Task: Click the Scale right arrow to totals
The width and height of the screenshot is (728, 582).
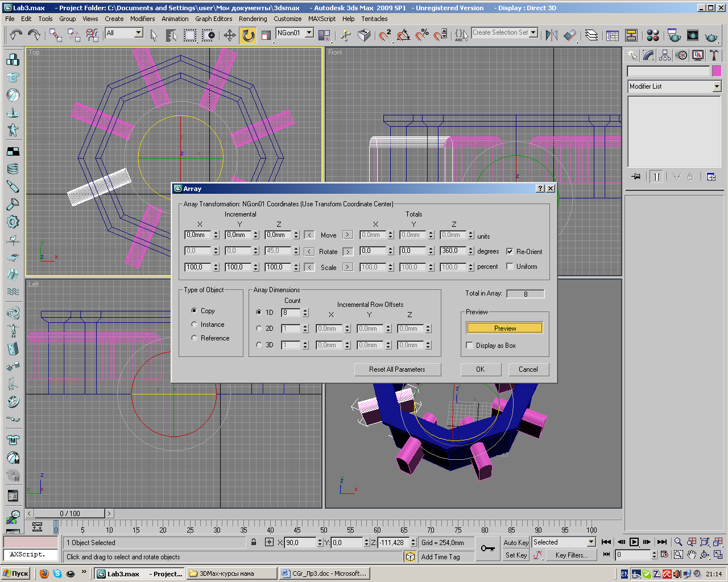Action: coord(348,267)
